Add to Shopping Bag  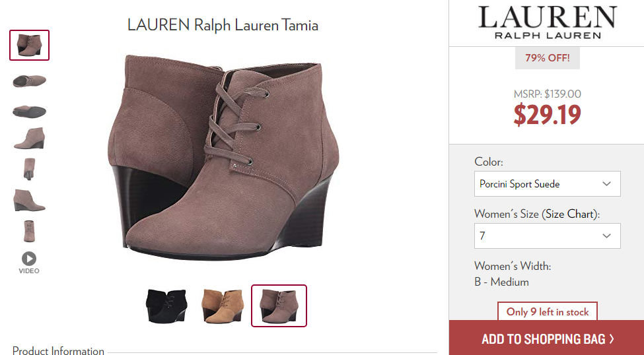pos(547,339)
